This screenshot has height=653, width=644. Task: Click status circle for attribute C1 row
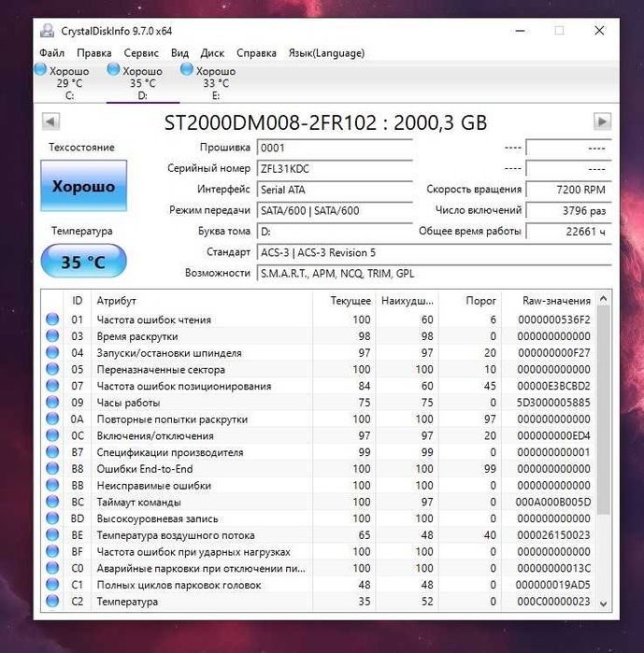click(52, 584)
